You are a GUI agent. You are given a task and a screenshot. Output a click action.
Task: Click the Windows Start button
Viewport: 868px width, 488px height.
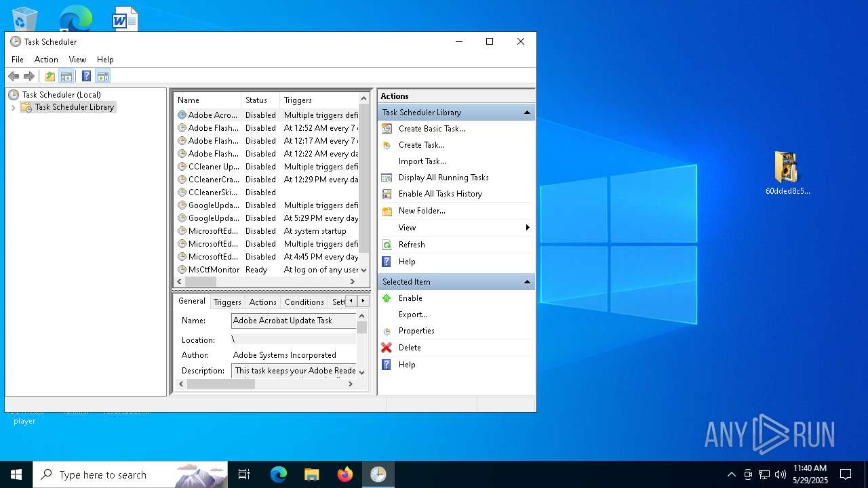coord(16,474)
